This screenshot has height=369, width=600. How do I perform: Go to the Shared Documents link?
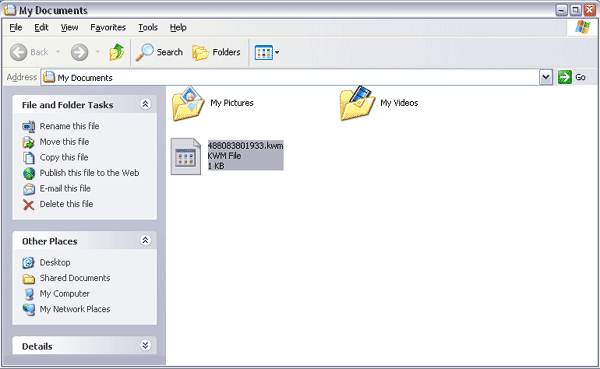(75, 278)
